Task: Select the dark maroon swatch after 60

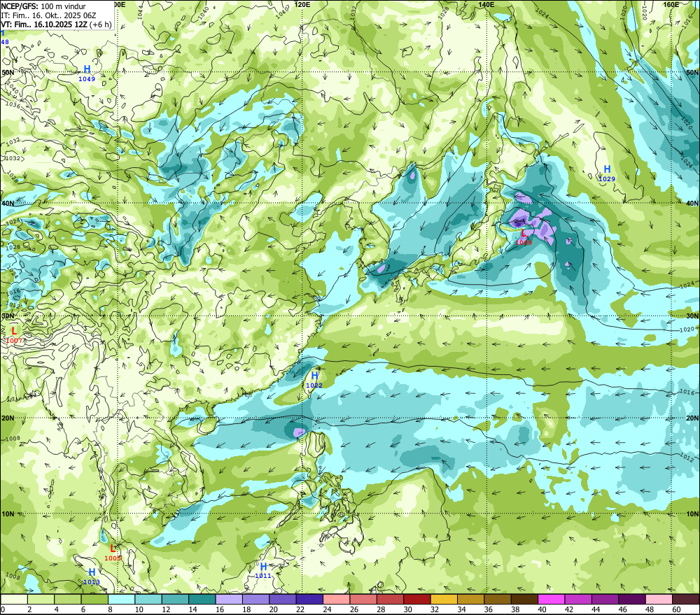Action: (x=686, y=599)
